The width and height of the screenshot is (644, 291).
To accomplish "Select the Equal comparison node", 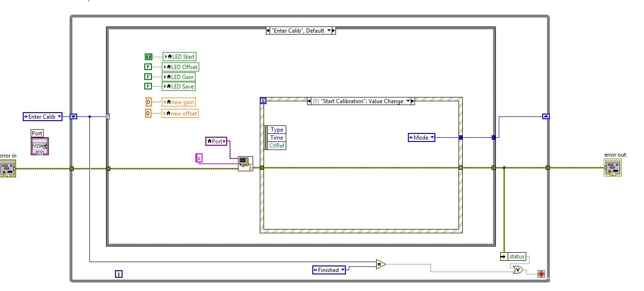I will 381,265.
